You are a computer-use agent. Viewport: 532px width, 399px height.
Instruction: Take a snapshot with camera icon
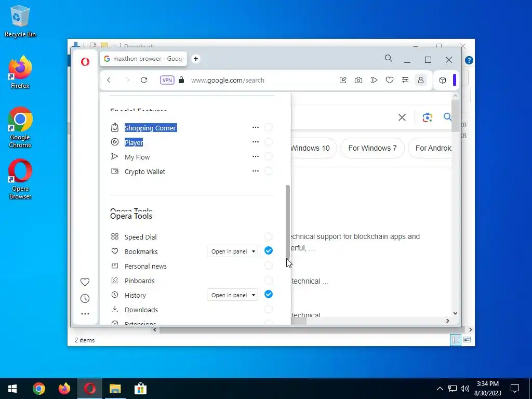point(358,80)
